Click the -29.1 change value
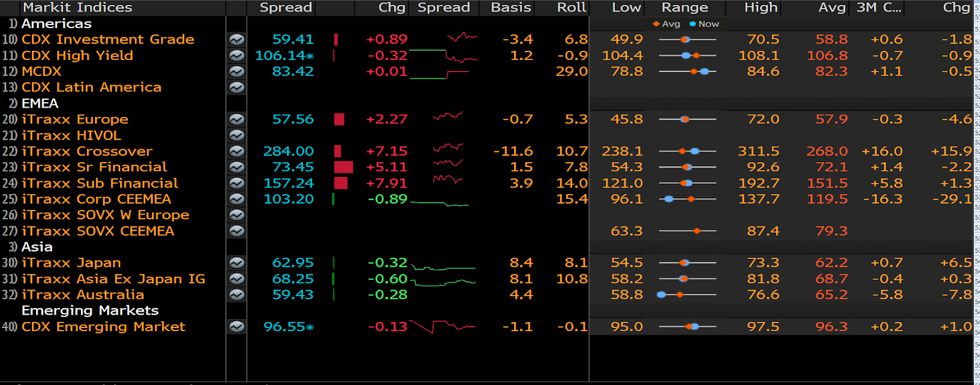980x385 pixels. pos(952,199)
